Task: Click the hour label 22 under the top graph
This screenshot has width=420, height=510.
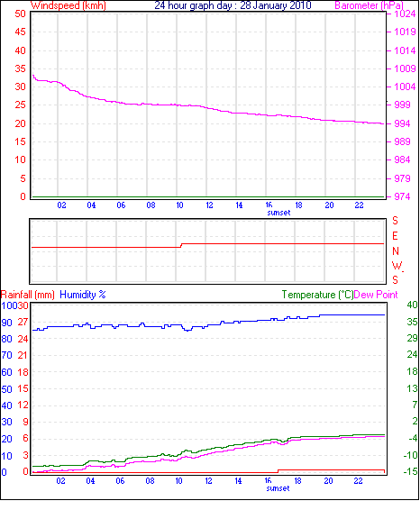Action: (359, 205)
